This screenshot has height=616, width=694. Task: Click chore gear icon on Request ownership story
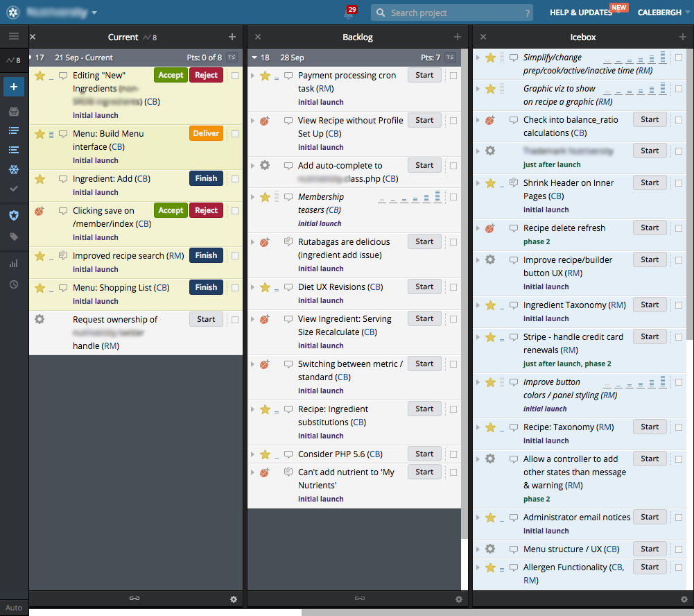pos(40,319)
